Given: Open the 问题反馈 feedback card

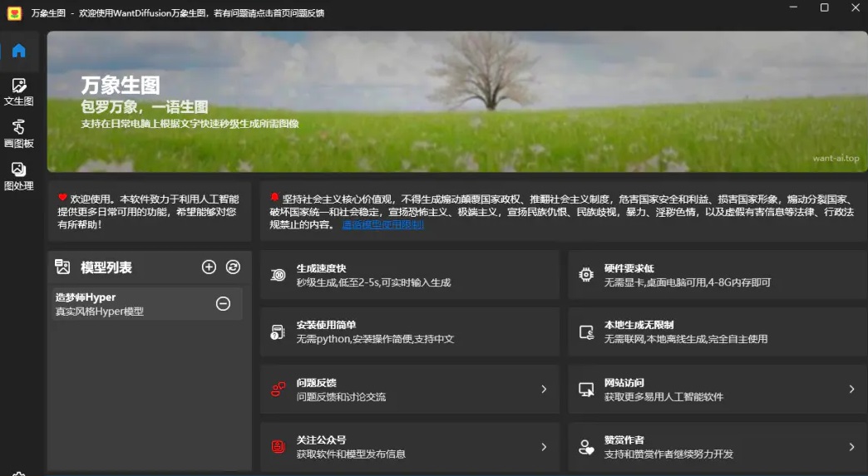Looking at the screenshot, I should [x=409, y=390].
